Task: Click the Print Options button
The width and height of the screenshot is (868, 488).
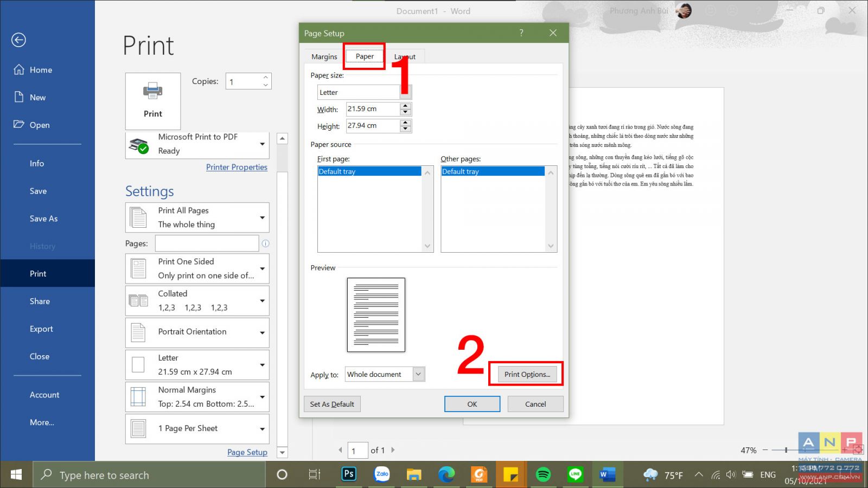Action: point(527,374)
